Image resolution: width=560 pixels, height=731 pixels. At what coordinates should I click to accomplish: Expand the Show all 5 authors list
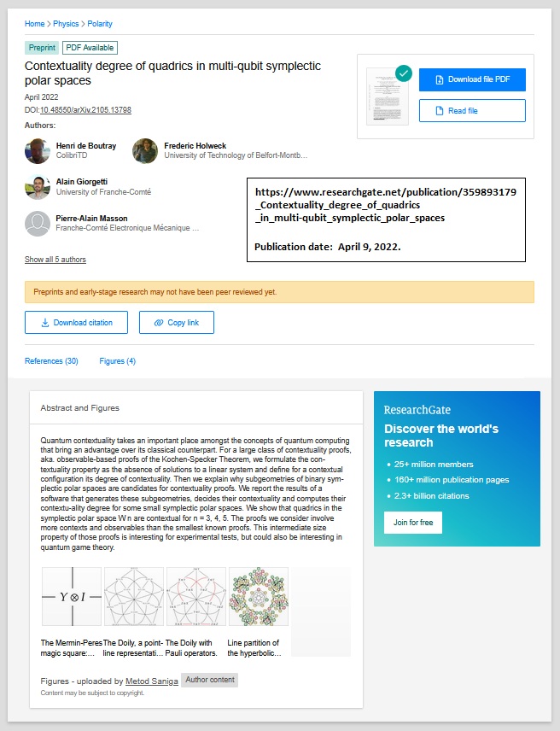tap(55, 260)
